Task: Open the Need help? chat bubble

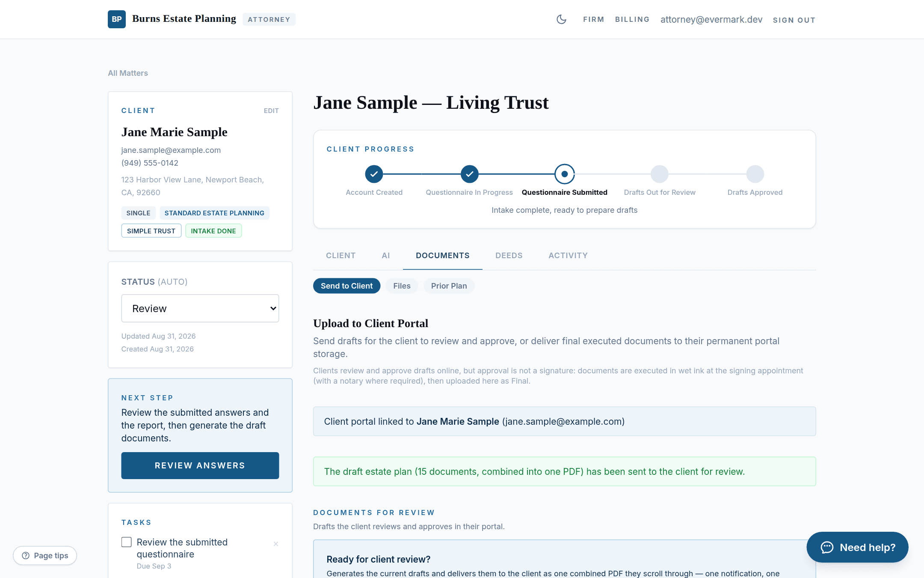Action: tap(857, 547)
